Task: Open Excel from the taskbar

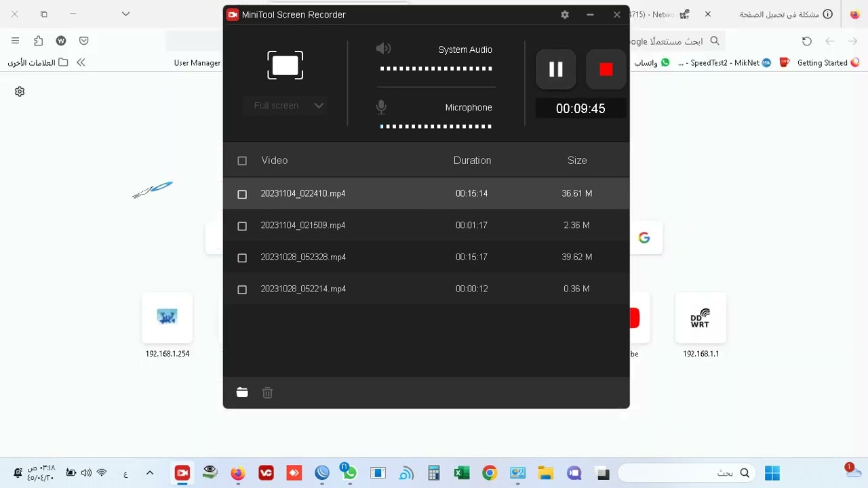Action: [x=462, y=473]
